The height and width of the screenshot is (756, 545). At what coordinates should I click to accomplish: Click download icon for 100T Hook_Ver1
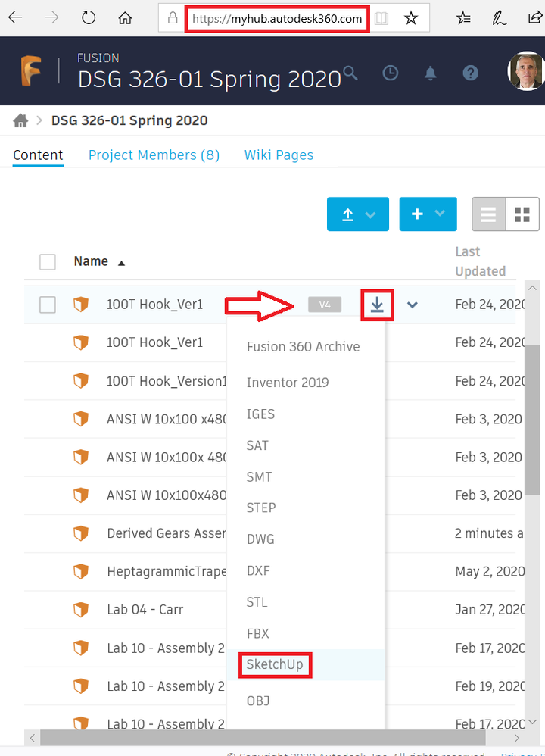click(x=377, y=305)
